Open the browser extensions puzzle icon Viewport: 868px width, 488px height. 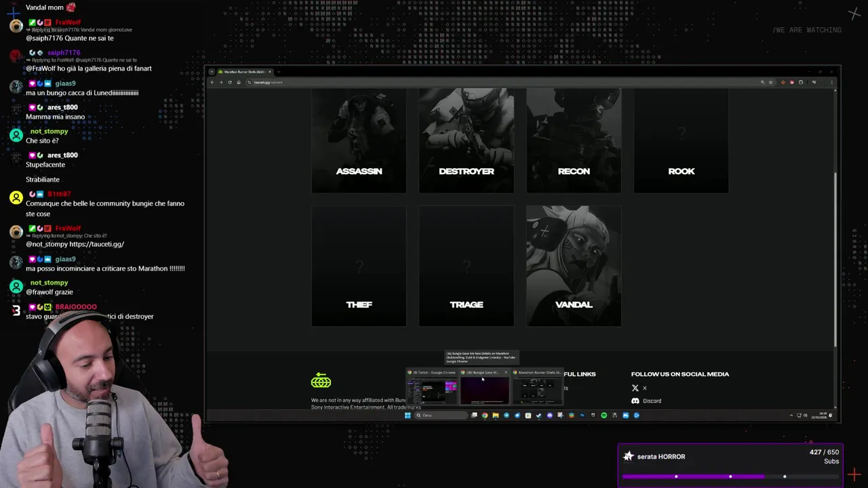tap(801, 82)
